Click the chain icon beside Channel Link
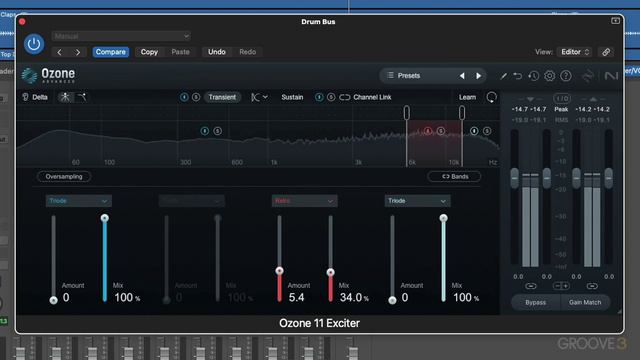This screenshot has width=640, height=360. click(345, 97)
